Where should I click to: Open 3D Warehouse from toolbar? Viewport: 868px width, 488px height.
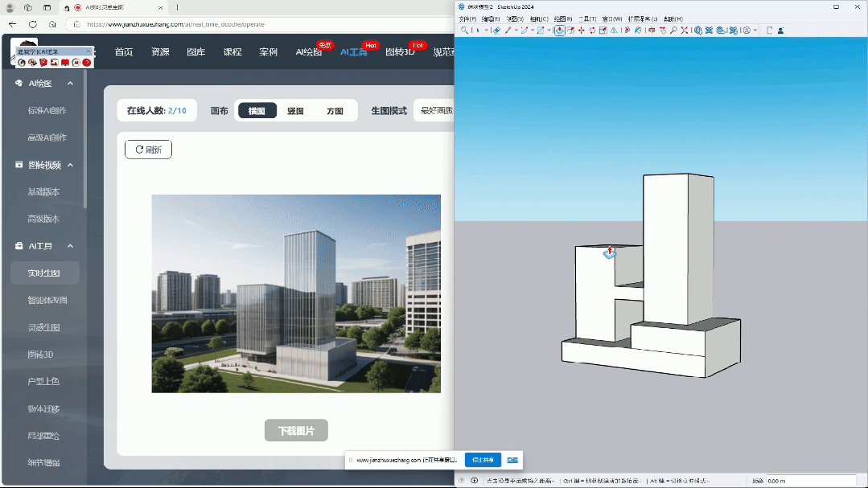point(698,31)
